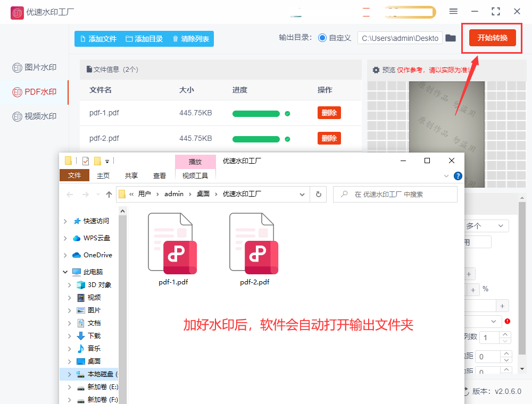
Task: Delete pdf-1.pdf with its 删除 button
Action: click(x=329, y=113)
